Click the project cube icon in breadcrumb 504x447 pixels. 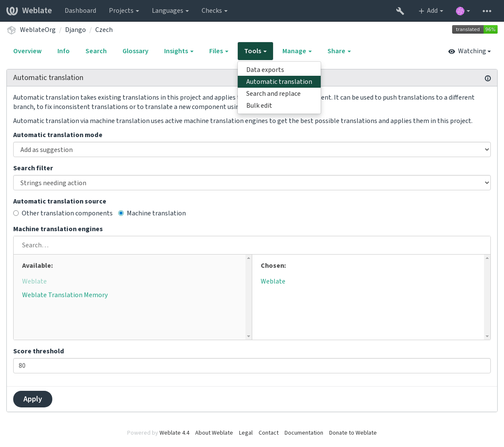coord(11,30)
